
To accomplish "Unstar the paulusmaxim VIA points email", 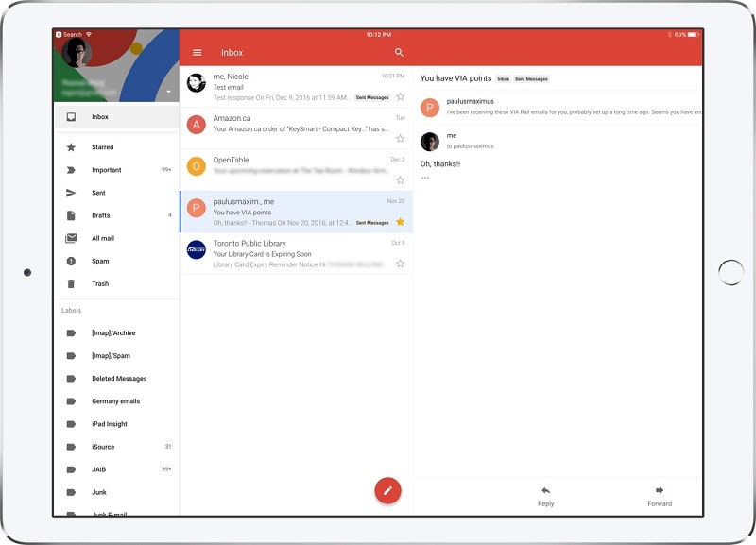I will [x=400, y=222].
